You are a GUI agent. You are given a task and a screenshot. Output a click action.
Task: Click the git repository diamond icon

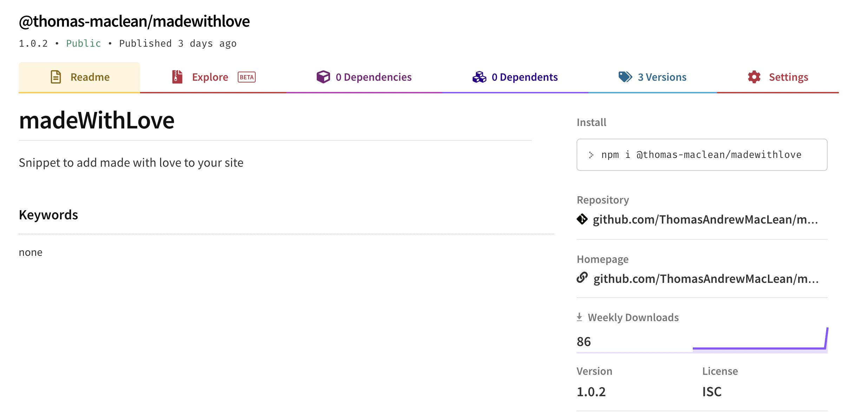pos(582,219)
